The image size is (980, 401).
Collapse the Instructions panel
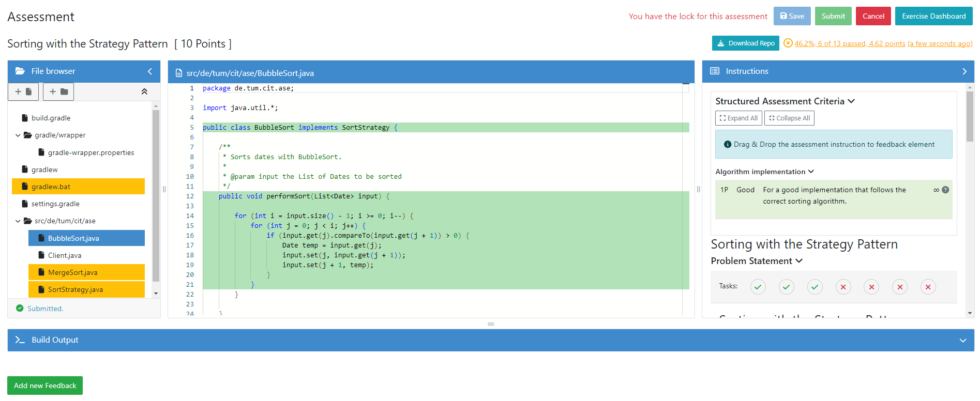tap(964, 71)
